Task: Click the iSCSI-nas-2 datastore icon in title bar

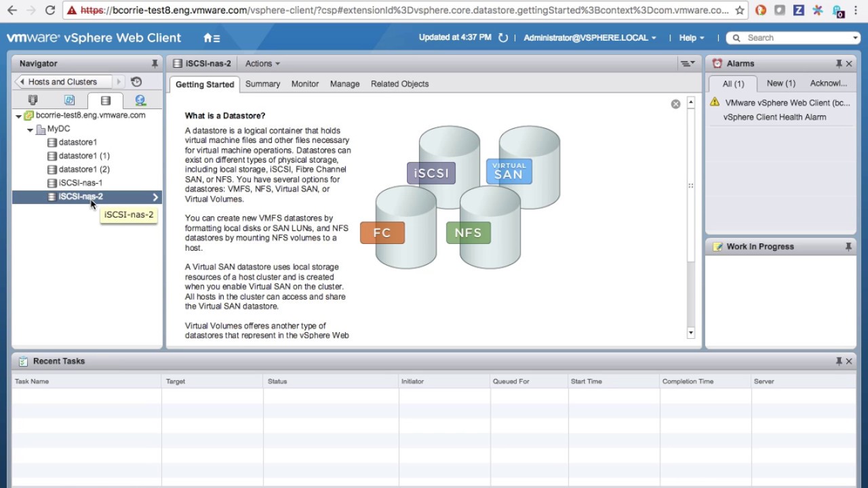Action: coord(178,64)
